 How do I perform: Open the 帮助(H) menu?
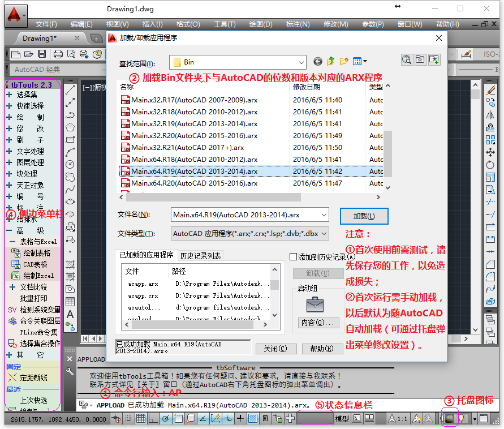pos(447,24)
